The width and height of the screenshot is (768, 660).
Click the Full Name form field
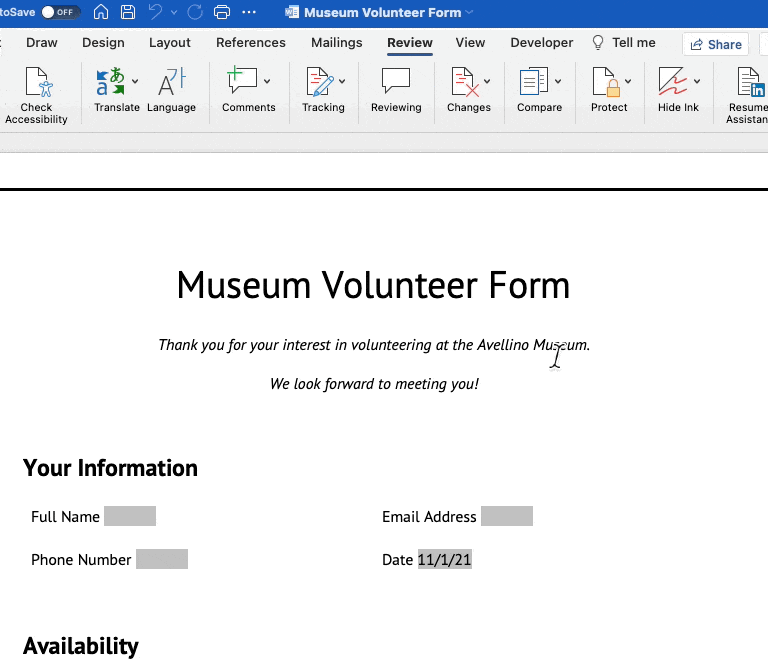point(130,517)
